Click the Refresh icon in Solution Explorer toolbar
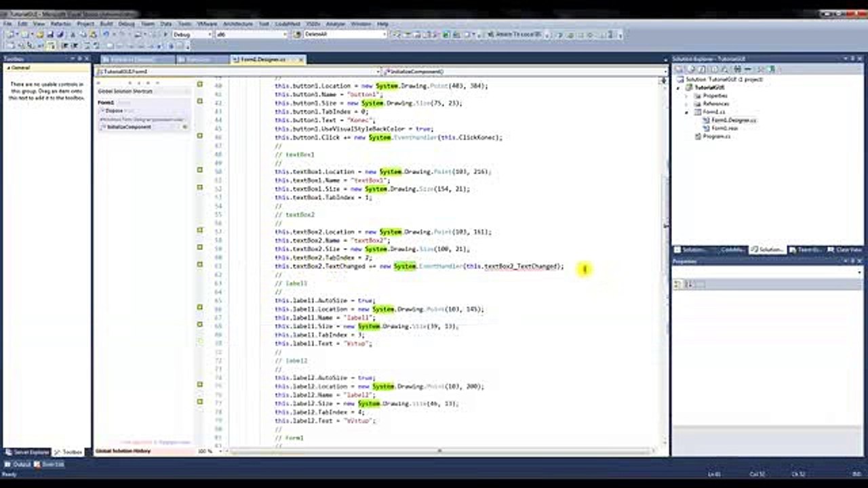Screen dimensions: 868x488 (x=702, y=69)
